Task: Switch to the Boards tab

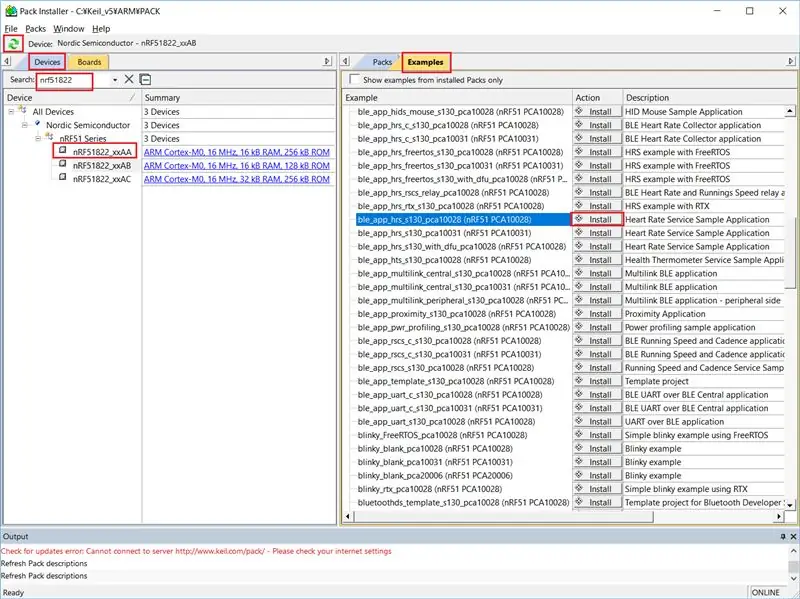Action: point(89,62)
